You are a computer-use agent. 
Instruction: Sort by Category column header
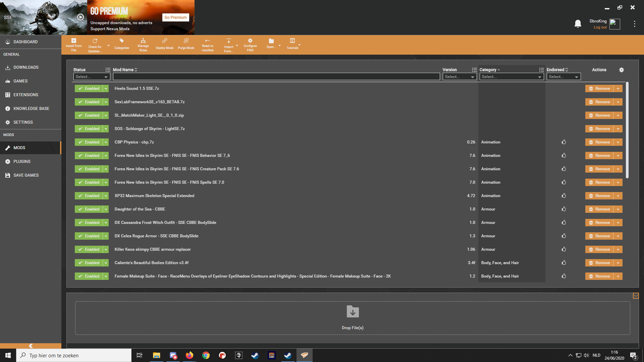pyautogui.click(x=490, y=70)
